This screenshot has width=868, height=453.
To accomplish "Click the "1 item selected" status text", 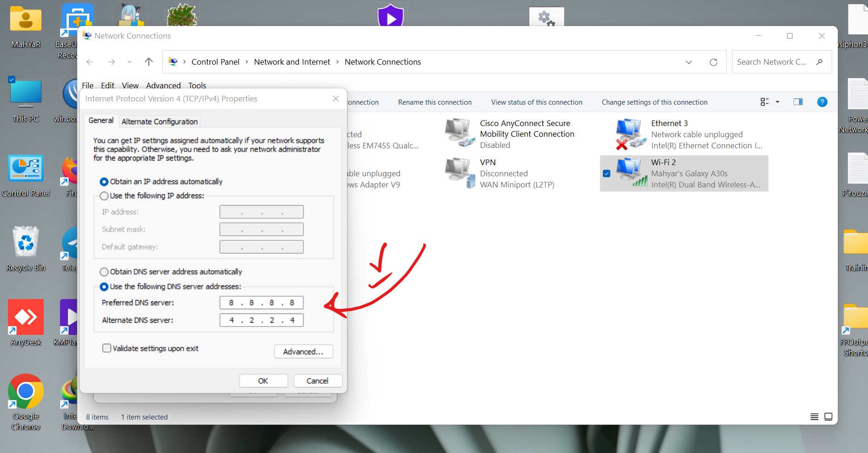I will [x=145, y=417].
